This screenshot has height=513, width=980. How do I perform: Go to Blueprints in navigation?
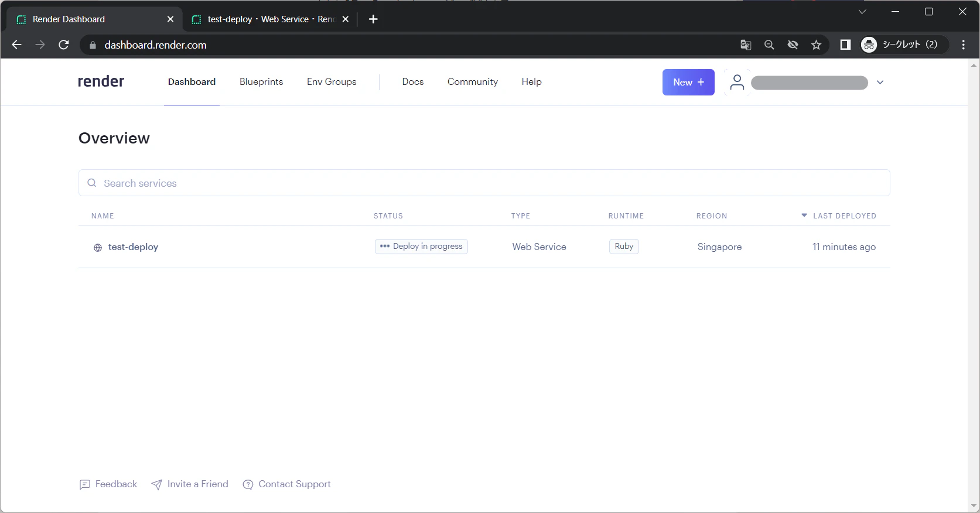pos(261,82)
